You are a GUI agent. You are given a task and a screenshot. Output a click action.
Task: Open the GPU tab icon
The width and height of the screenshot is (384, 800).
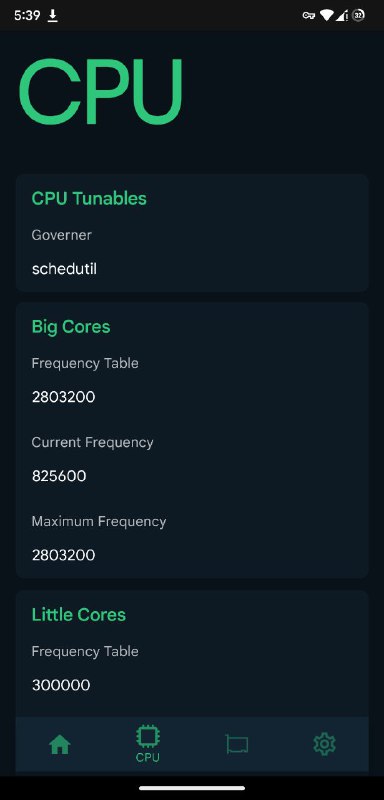coord(237,745)
